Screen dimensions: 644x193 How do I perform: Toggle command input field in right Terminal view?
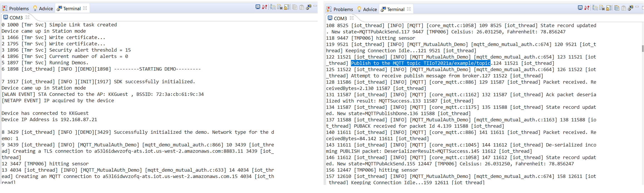coord(595,8)
